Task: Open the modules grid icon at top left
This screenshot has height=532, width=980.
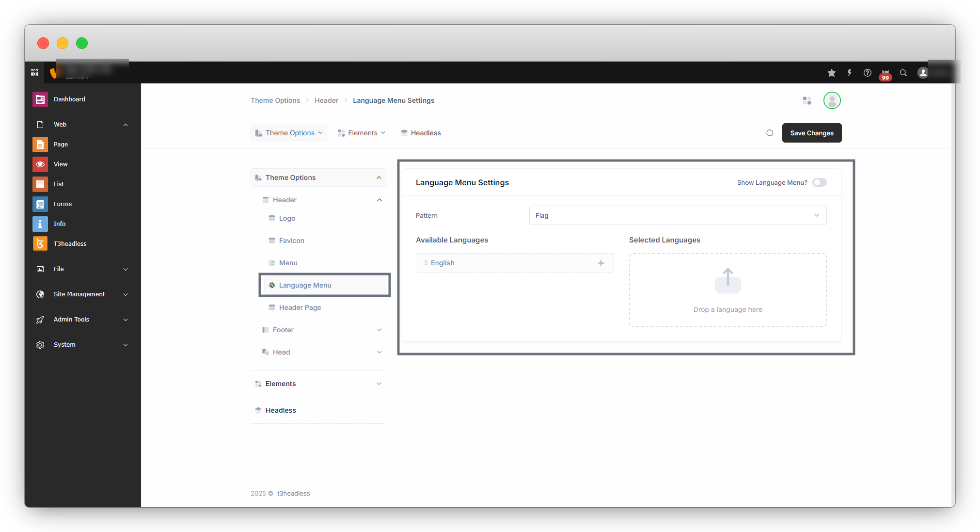Action: tap(34, 73)
